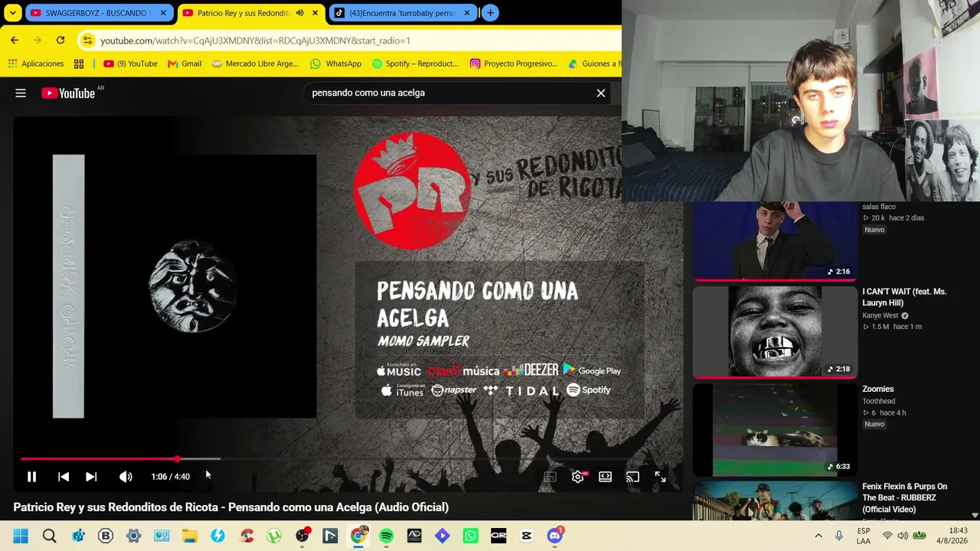
Task: Skip to the previous video in playlist
Action: (64, 477)
